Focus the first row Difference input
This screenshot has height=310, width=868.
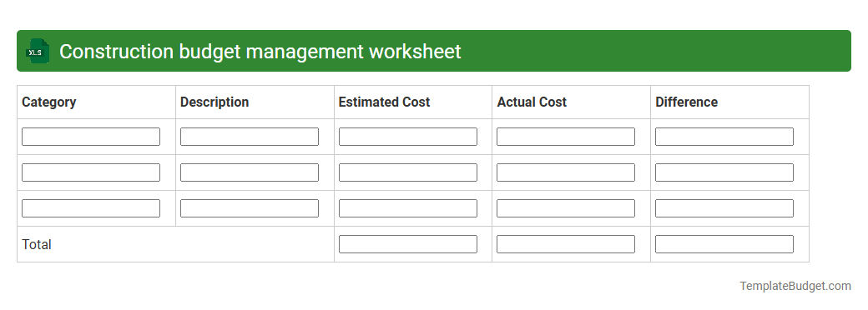tap(724, 137)
